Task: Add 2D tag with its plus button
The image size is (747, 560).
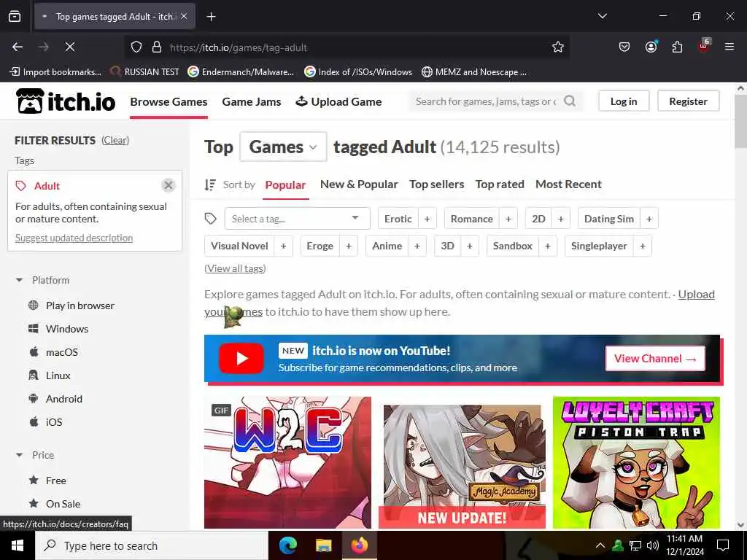Action: (561, 219)
